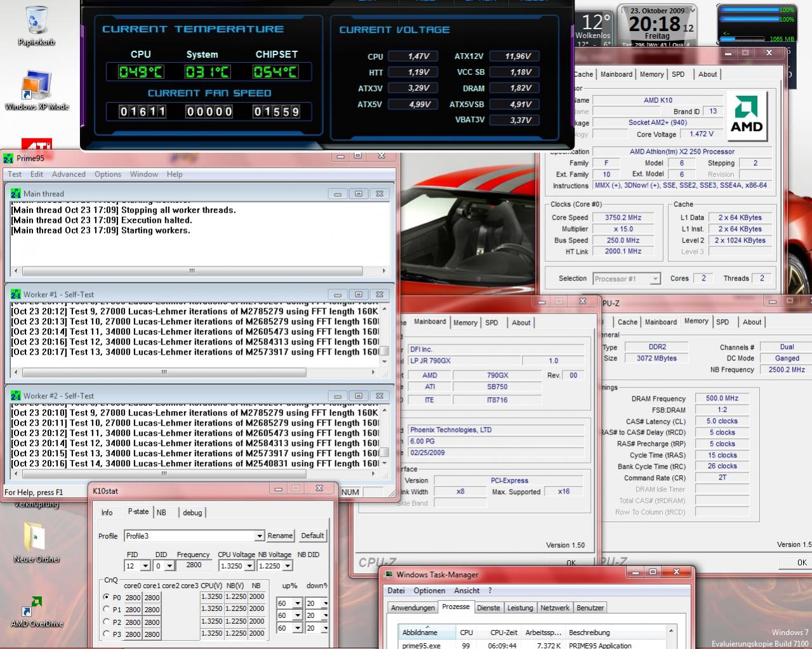This screenshot has height=649, width=812.
Task: Switch to the Info tab in K10stat
Action: [x=107, y=513]
